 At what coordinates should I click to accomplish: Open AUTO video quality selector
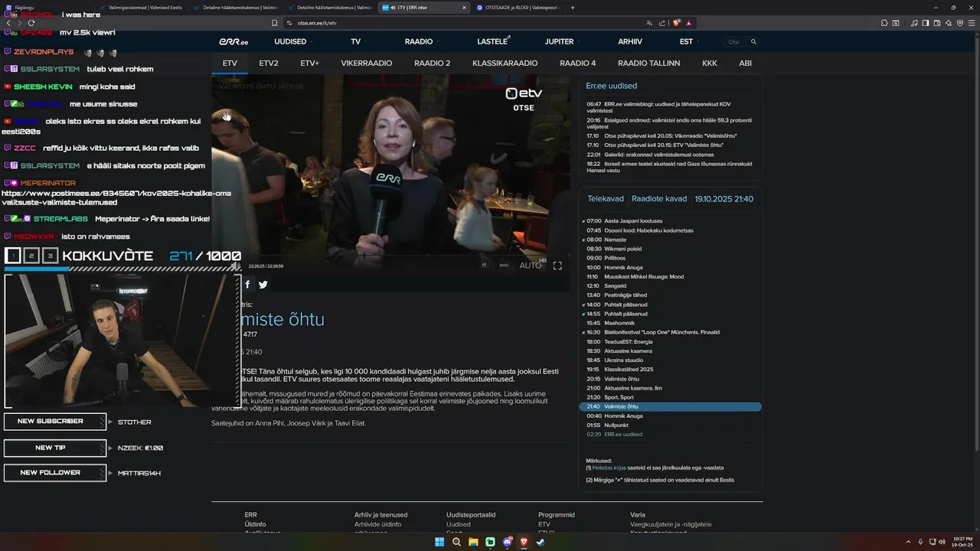531,266
